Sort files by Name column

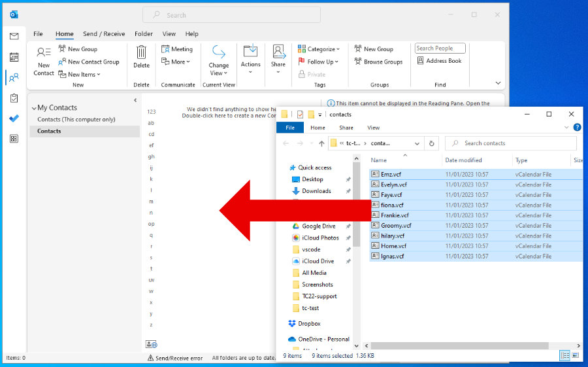(378, 160)
